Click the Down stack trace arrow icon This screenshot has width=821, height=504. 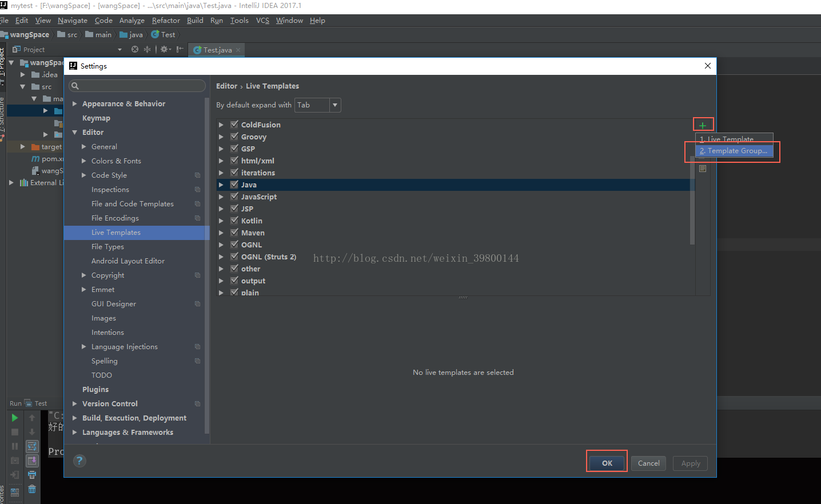pyautogui.click(x=32, y=432)
